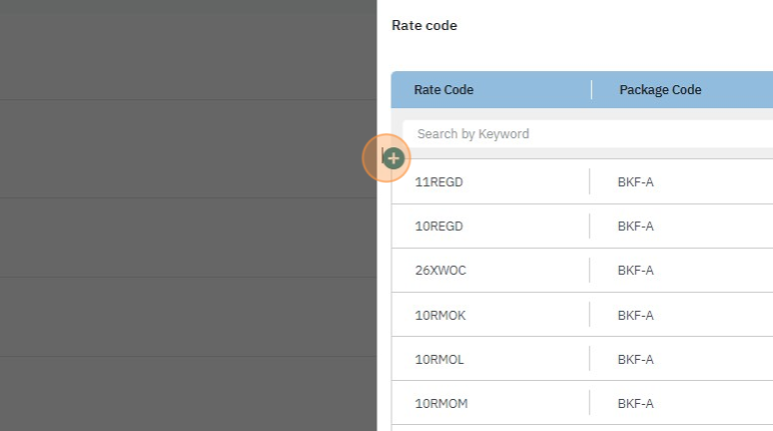
Task: Select rate code 11REGD row
Action: [x=439, y=182]
